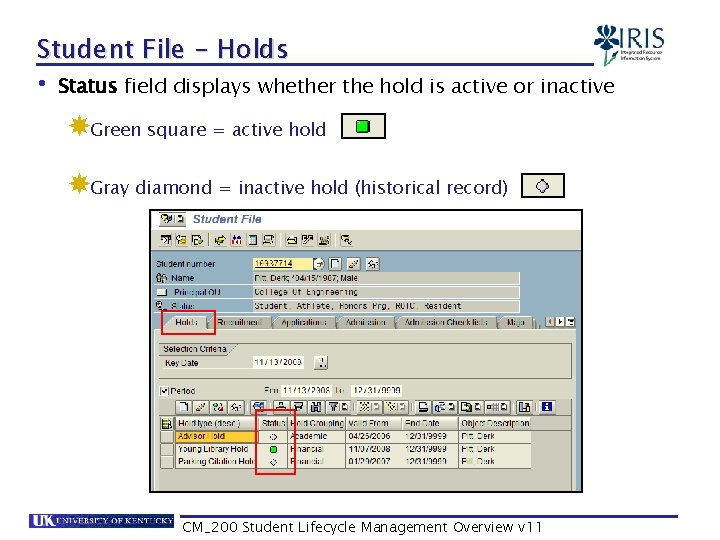720x540 pixels.
Task: Select the Young Library Hold row selector
Action: coord(167,449)
